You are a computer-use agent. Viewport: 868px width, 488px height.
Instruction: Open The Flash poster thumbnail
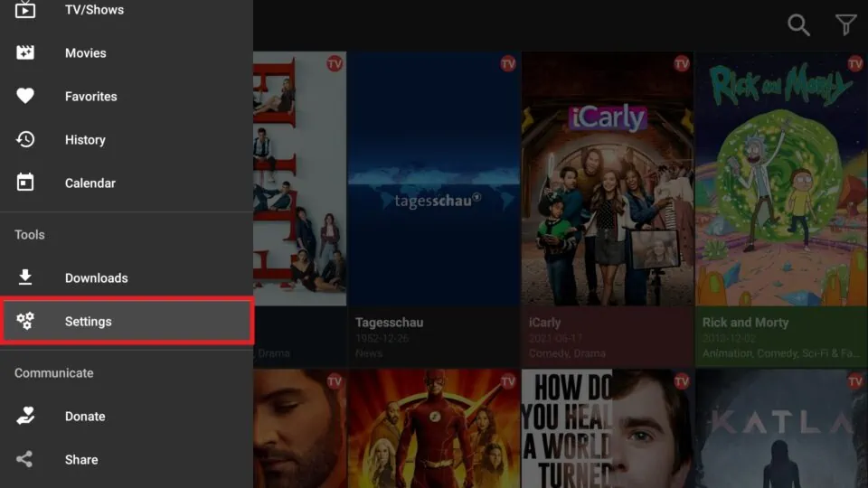(x=434, y=428)
